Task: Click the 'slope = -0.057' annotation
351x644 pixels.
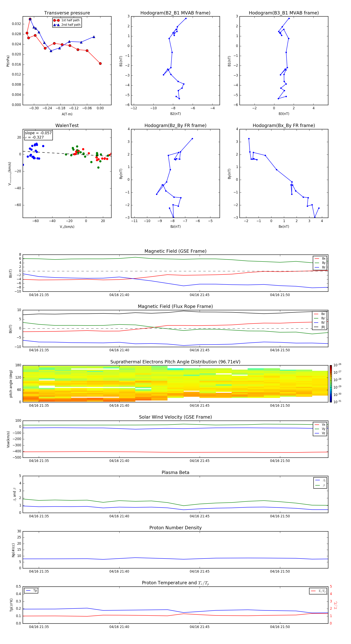Action: (38, 133)
